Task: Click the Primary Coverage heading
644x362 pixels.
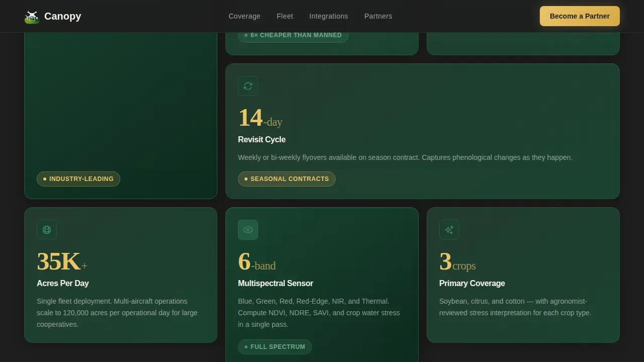Action: click(472, 283)
